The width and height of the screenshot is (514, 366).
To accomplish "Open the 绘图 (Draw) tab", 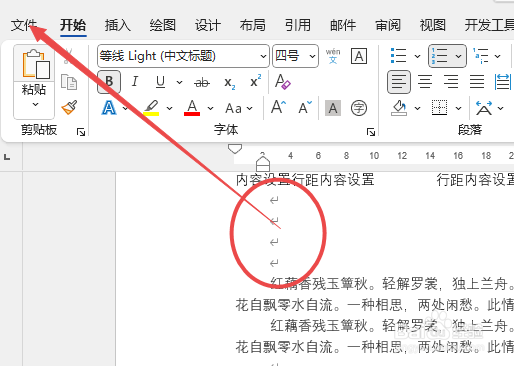I will pos(163,25).
